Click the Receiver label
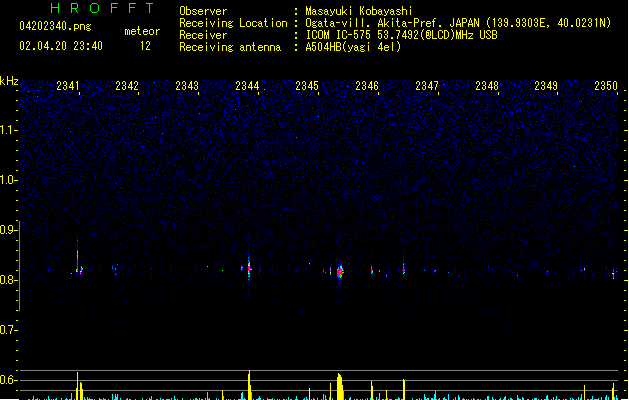Viewport: 629px width, 400px height. coord(203,35)
